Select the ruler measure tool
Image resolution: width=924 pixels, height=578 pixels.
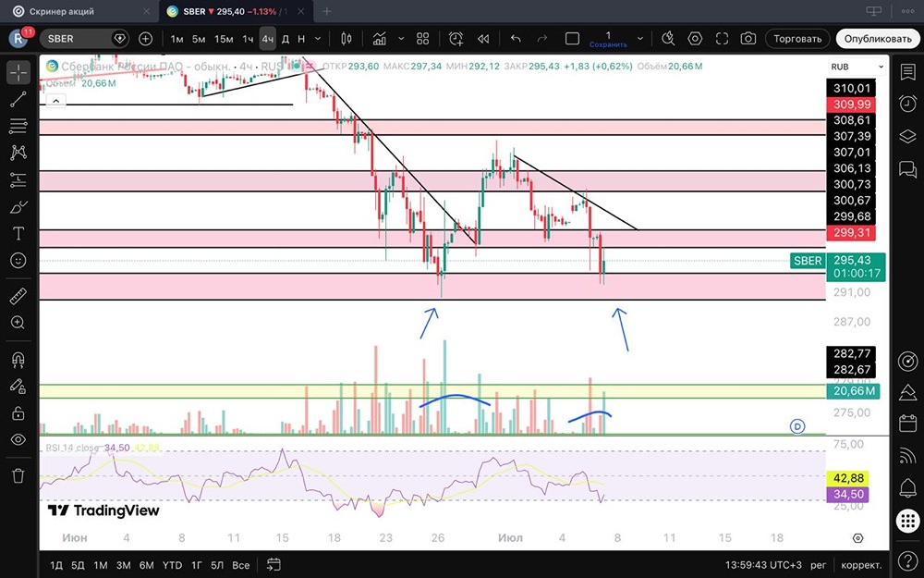[18, 296]
